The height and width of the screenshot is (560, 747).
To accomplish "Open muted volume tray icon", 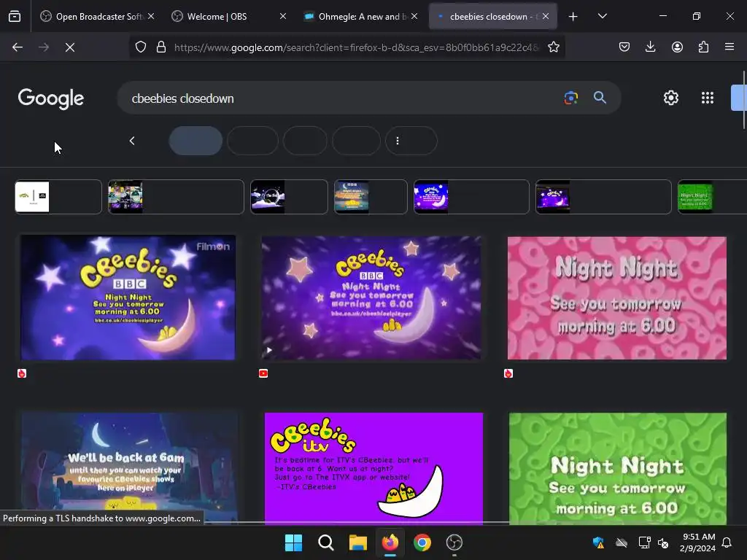I will 662,542.
